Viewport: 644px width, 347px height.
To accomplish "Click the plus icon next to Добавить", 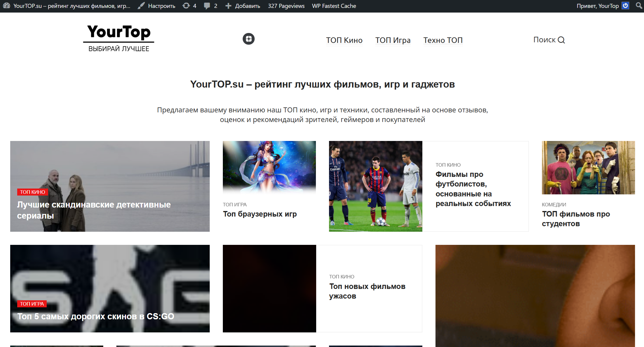I will pos(228,6).
